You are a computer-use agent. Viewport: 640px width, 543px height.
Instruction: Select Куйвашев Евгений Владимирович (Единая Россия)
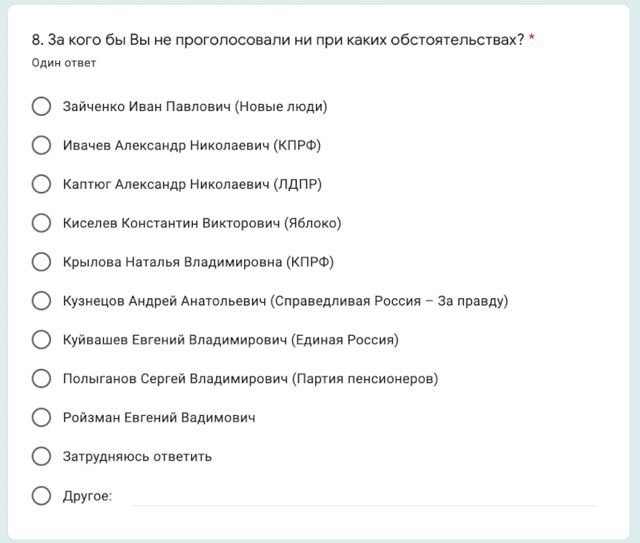[x=42, y=340]
